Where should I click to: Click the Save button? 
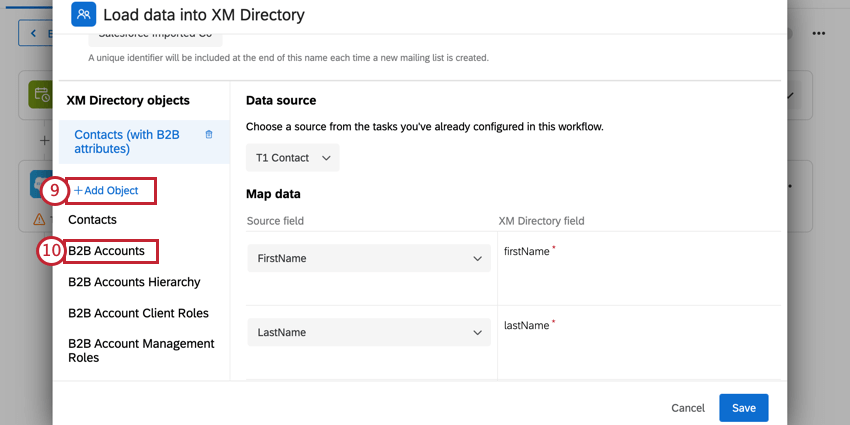(744, 408)
